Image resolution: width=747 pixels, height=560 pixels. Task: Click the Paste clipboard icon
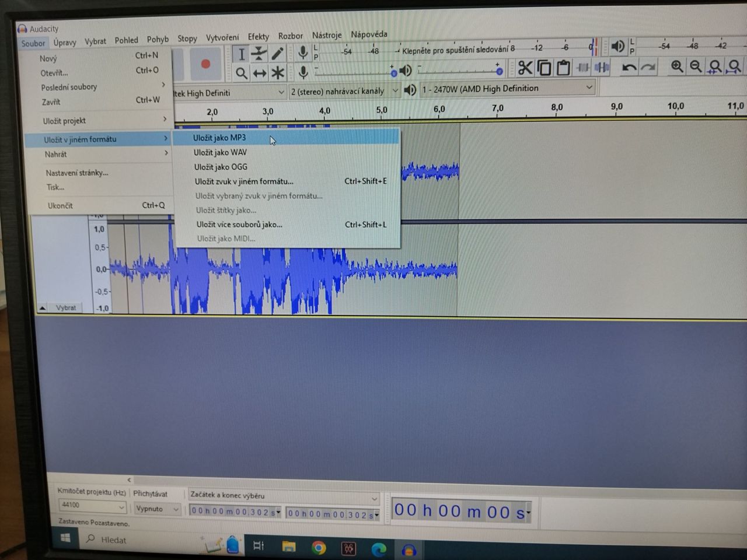[x=563, y=68]
